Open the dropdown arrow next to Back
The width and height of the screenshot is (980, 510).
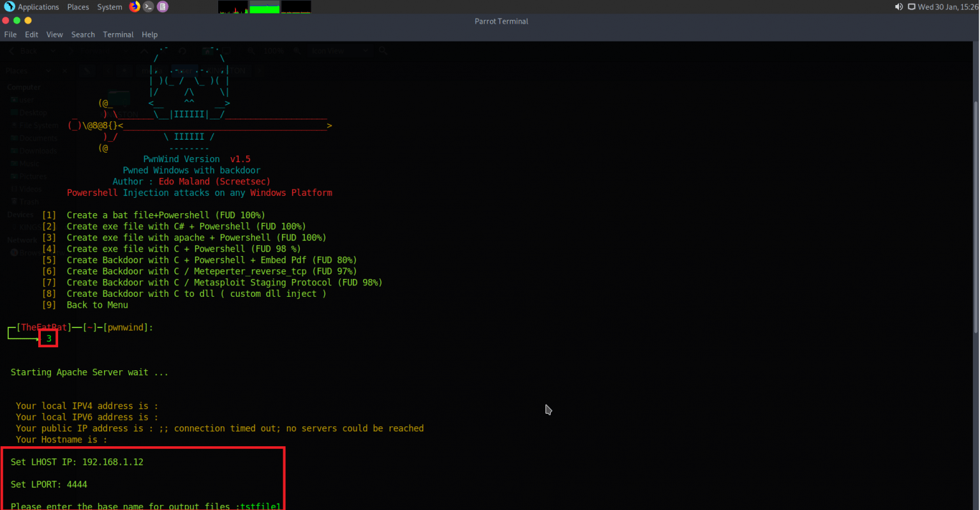tap(53, 51)
